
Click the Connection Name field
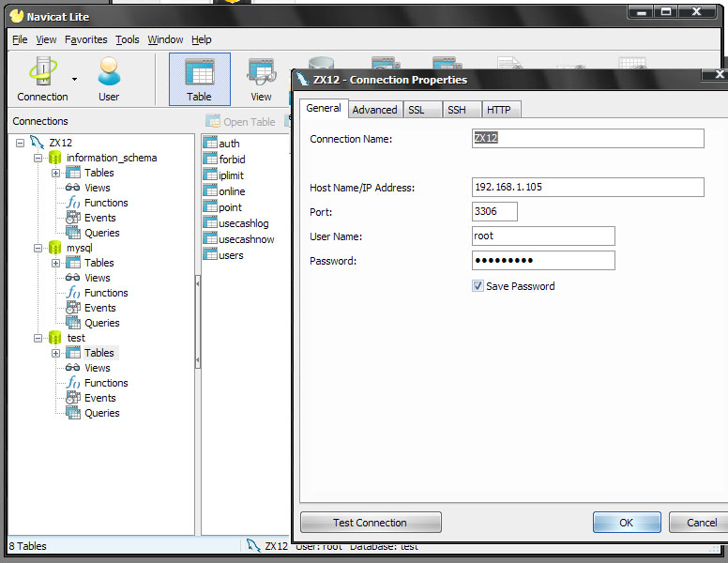pos(588,139)
